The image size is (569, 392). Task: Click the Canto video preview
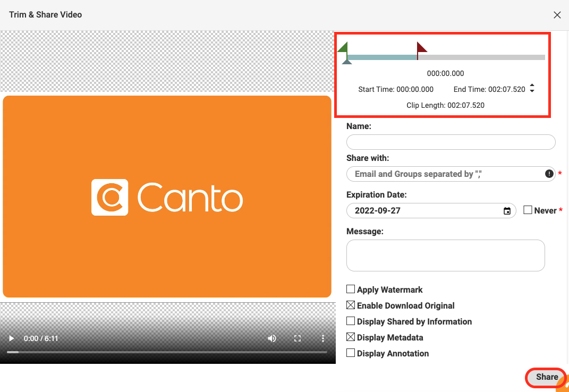click(167, 197)
